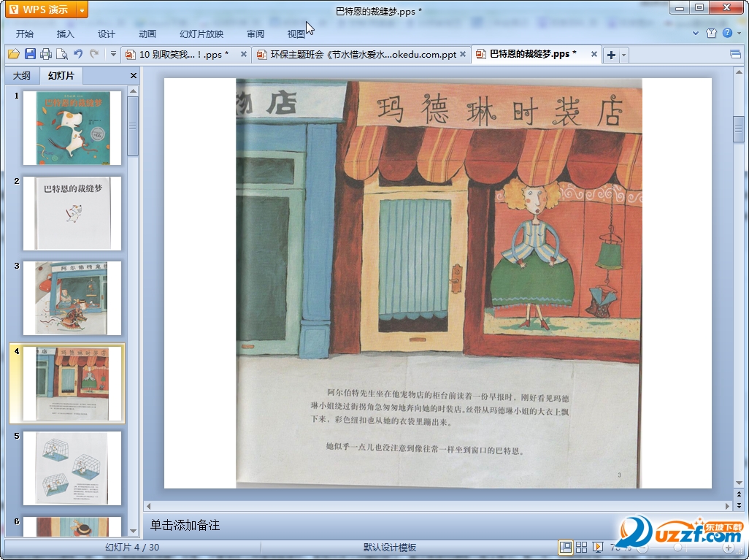
Task: Open the 插入 ribbon tab
Action: pyautogui.click(x=65, y=34)
